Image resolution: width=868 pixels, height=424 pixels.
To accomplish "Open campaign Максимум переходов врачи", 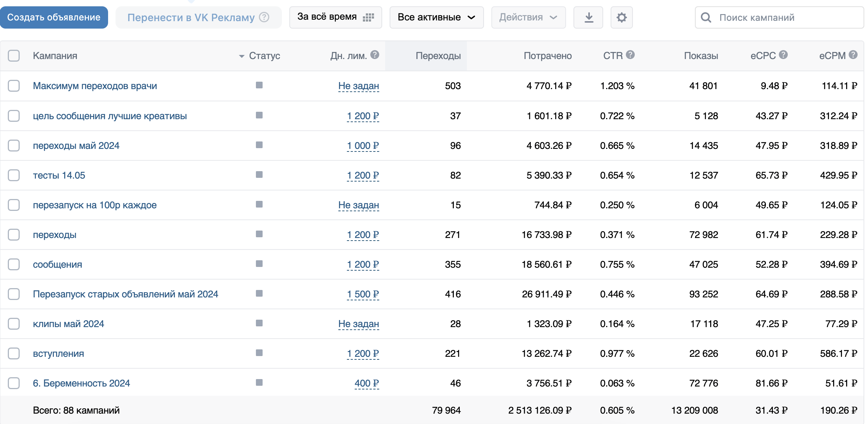I will (95, 86).
